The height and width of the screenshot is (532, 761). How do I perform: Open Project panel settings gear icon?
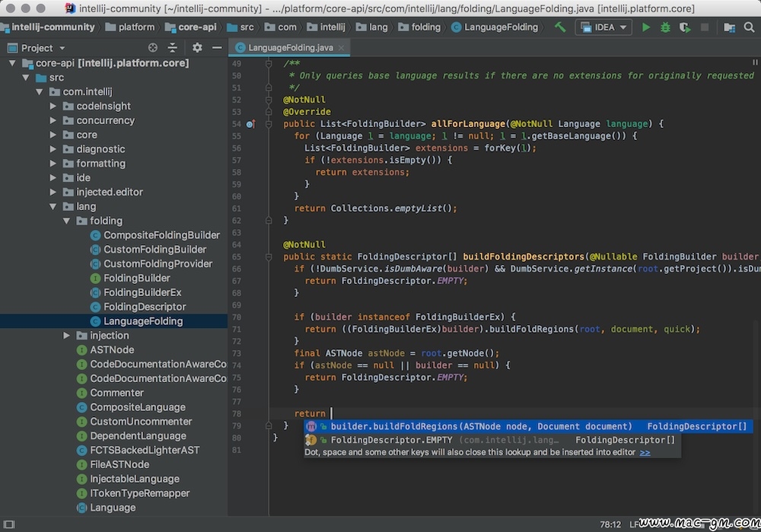197,48
